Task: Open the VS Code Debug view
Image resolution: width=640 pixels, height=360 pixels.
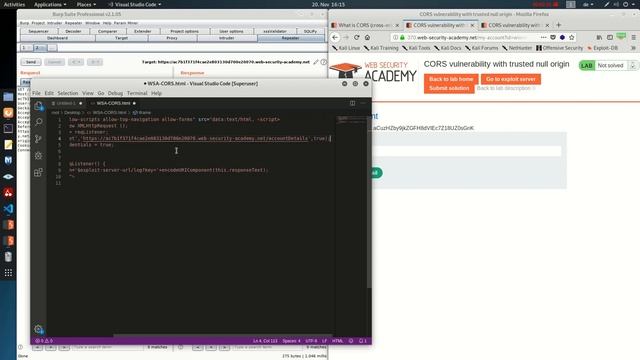Action: tap(38, 156)
